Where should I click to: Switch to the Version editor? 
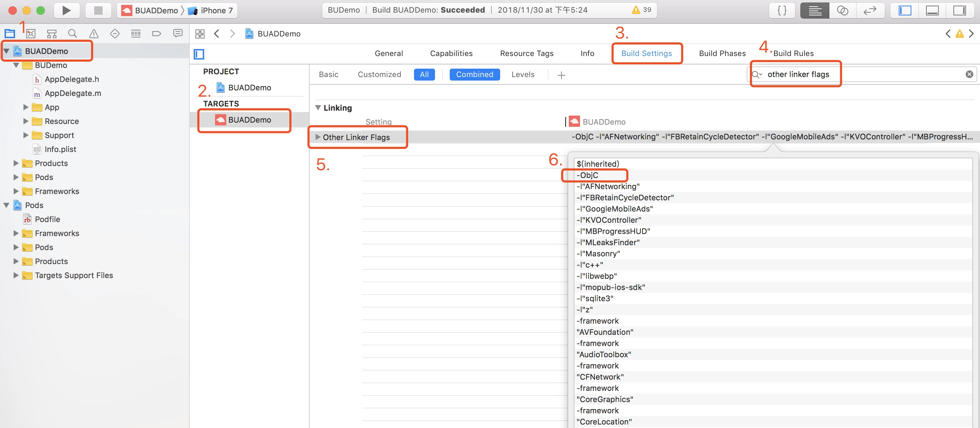(870, 10)
